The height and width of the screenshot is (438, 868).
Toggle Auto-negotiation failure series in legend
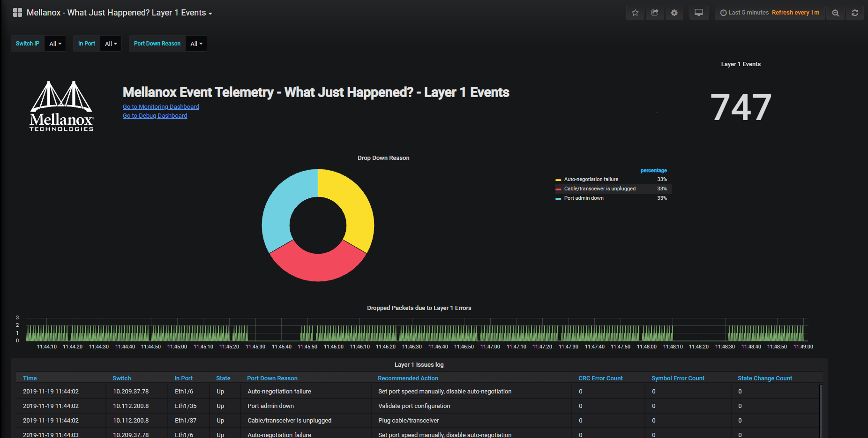(x=591, y=179)
